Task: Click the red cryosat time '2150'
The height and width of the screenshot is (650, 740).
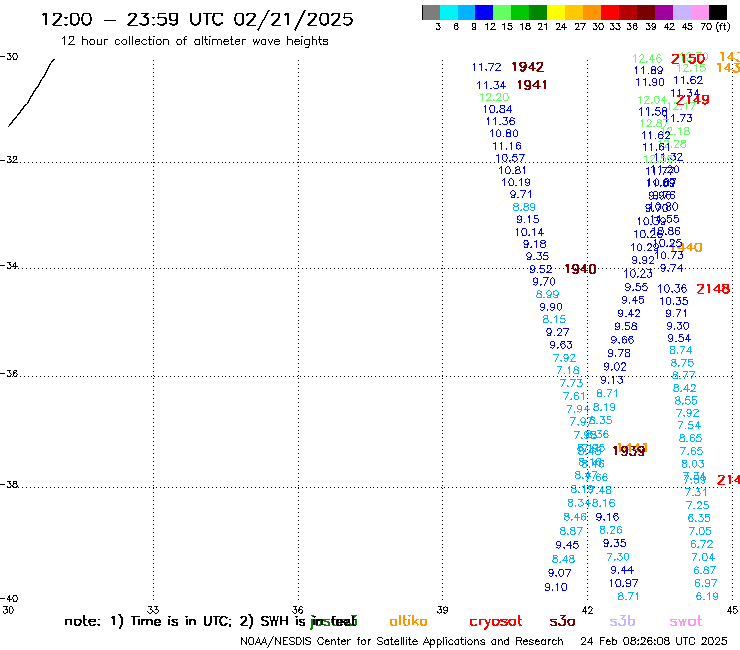Action: click(688, 59)
